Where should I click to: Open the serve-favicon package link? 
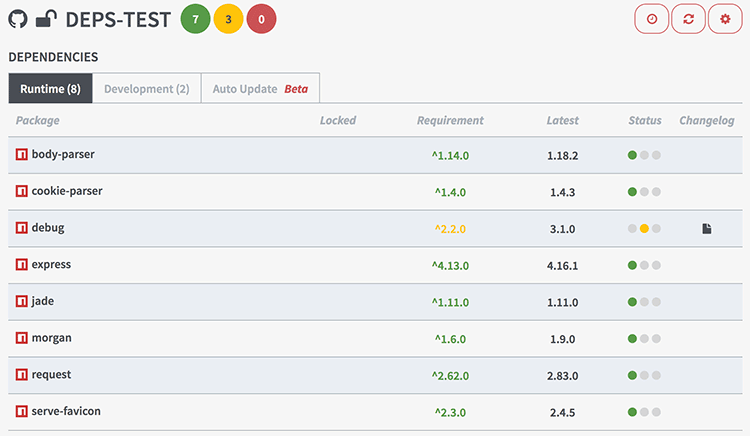[x=66, y=411]
